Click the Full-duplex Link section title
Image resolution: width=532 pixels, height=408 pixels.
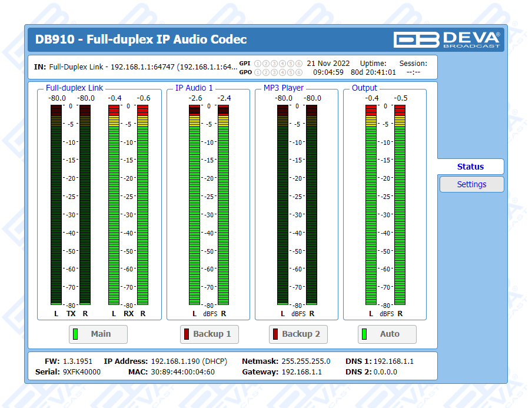75,88
